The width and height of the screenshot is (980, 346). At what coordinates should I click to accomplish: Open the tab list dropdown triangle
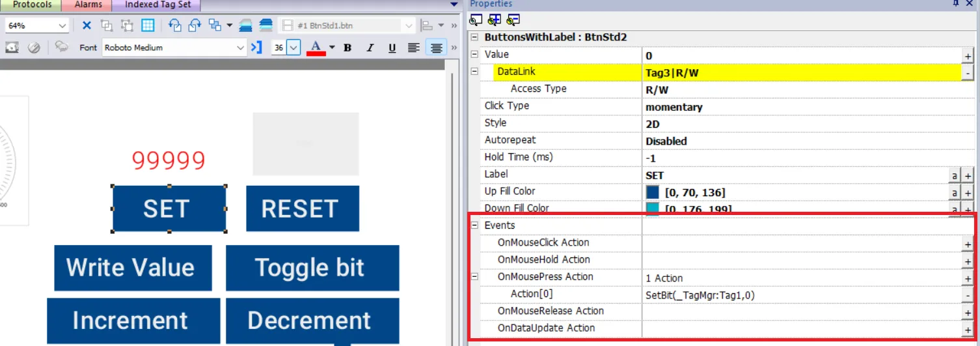click(454, 5)
